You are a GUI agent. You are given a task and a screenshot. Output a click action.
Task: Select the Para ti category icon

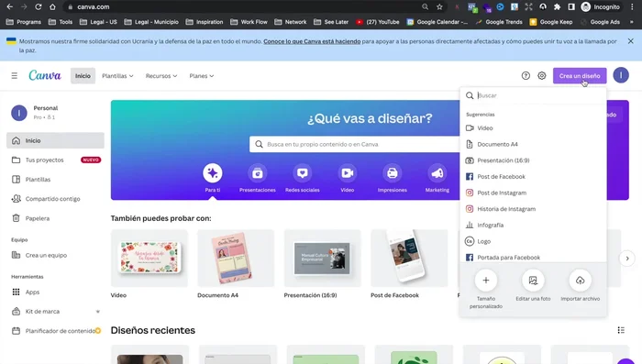[x=213, y=173]
